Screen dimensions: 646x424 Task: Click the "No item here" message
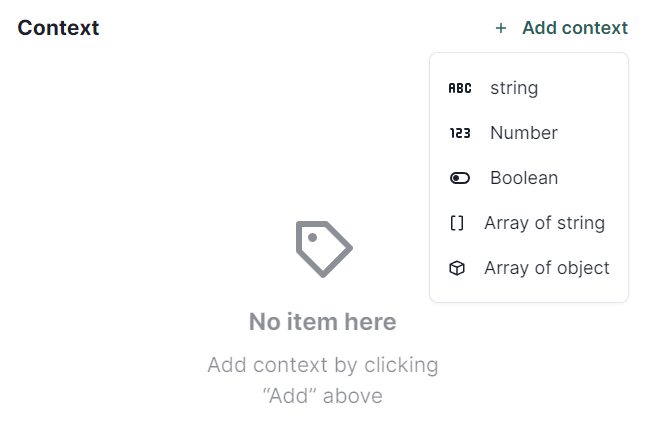pyautogui.click(x=322, y=322)
